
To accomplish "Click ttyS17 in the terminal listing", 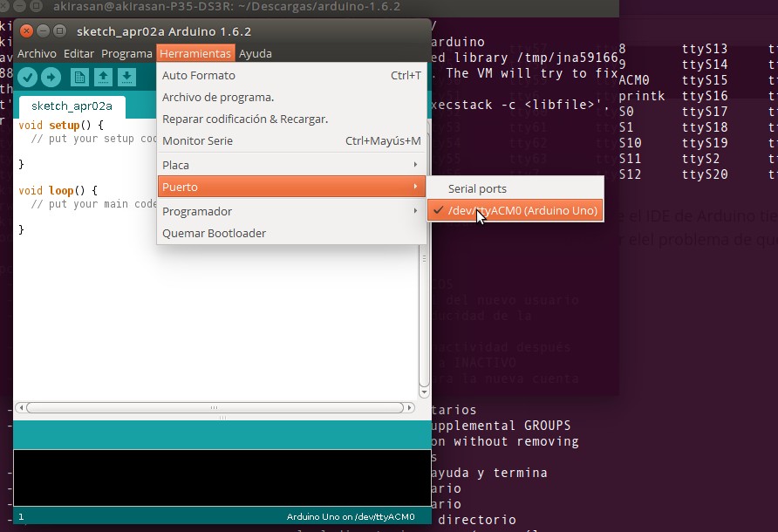I will pyautogui.click(x=705, y=112).
